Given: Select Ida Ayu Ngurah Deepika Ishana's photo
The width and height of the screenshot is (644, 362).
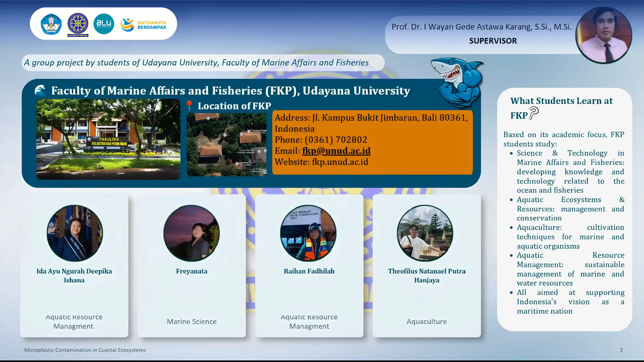Looking at the screenshot, I should pos(75,233).
